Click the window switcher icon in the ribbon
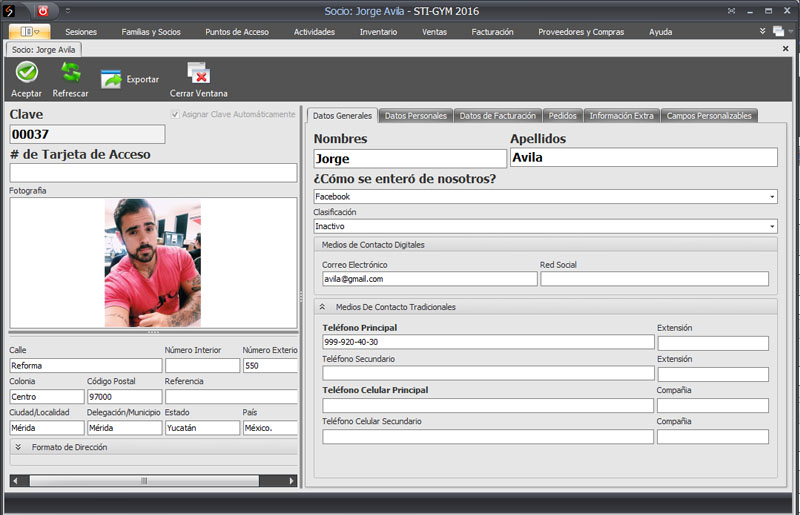 (778, 31)
